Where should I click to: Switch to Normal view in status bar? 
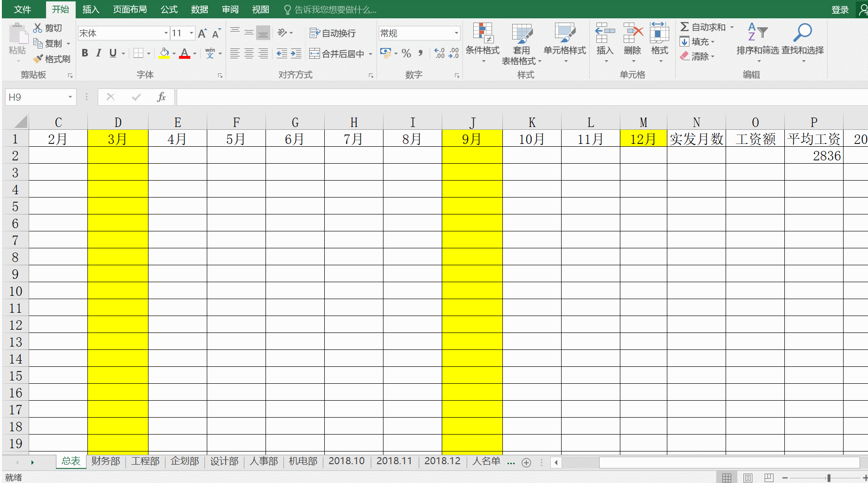coord(727,478)
